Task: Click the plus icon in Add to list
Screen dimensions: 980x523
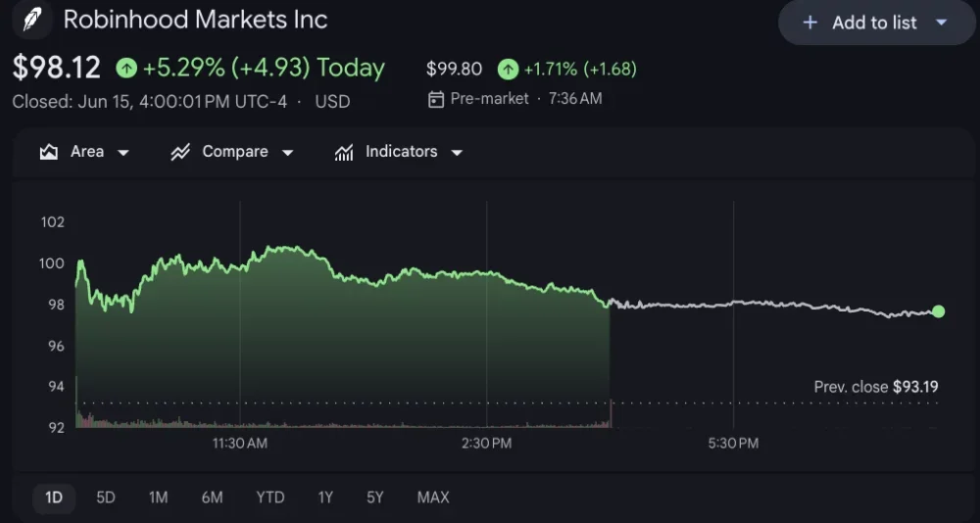Action: point(810,24)
